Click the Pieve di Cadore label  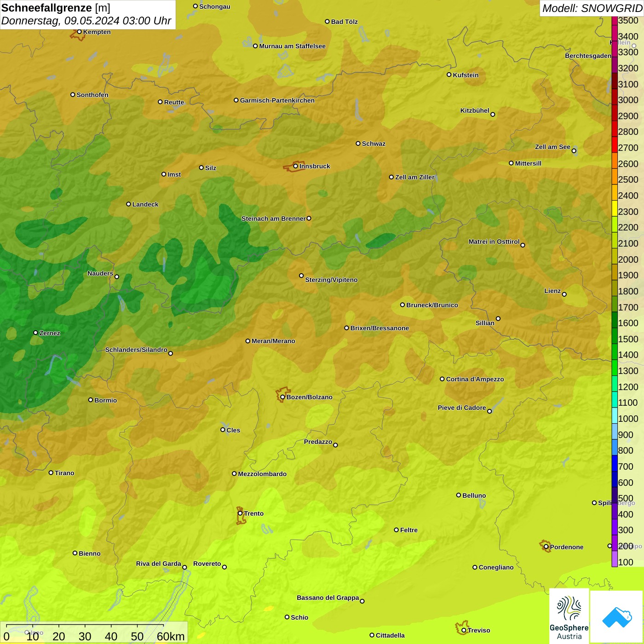pyautogui.click(x=461, y=408)
